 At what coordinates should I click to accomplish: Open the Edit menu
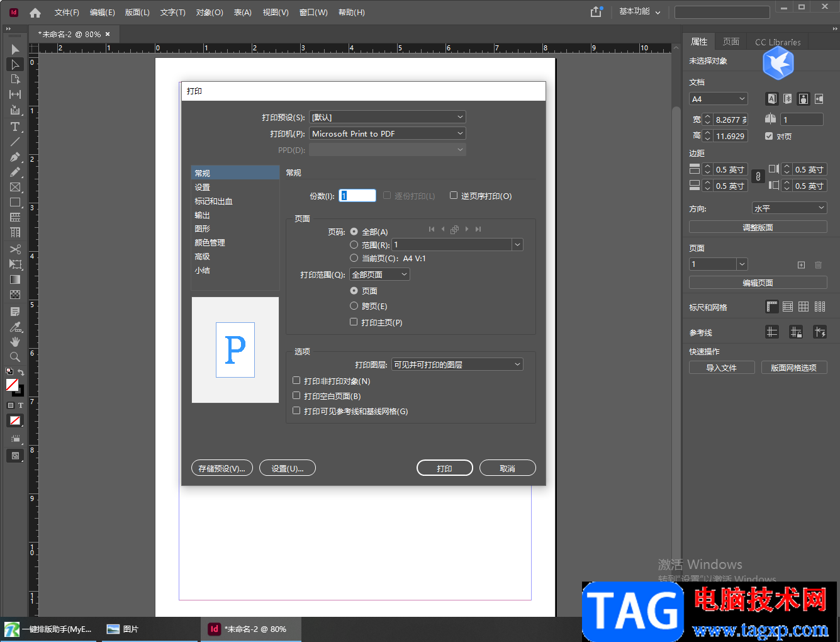[102, 13]
